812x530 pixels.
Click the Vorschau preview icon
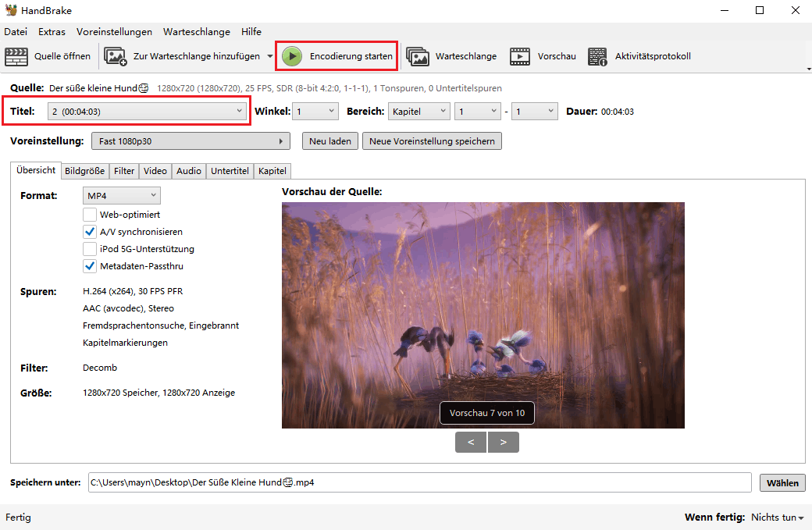click(520, 56)
